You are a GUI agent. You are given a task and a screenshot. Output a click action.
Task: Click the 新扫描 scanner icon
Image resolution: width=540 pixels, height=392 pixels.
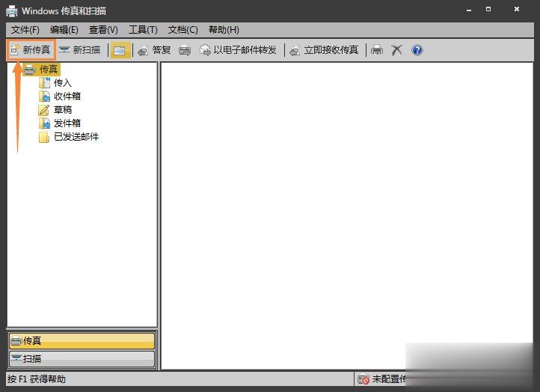tap(64, 50)
